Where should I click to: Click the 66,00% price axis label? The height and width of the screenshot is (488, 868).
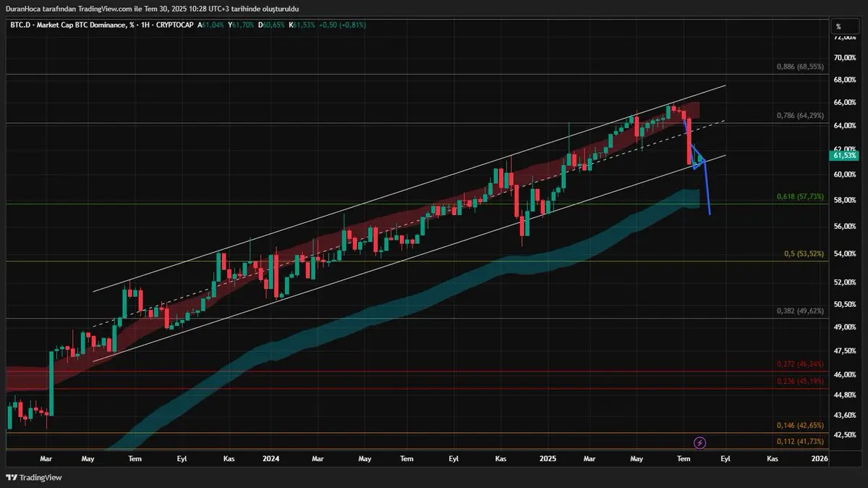click(x=844, y=103)
